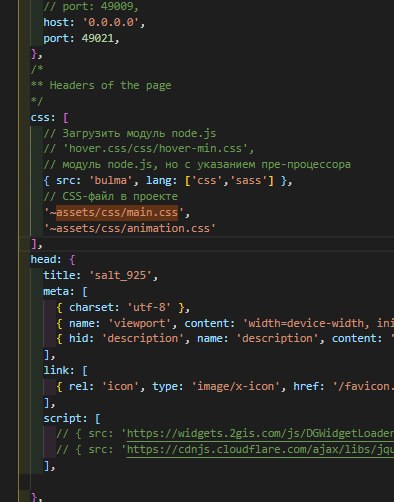Click the charset 'utf-8' value
Image resolution: width=394 pixels, height=502 pixels.
point(149,307)
